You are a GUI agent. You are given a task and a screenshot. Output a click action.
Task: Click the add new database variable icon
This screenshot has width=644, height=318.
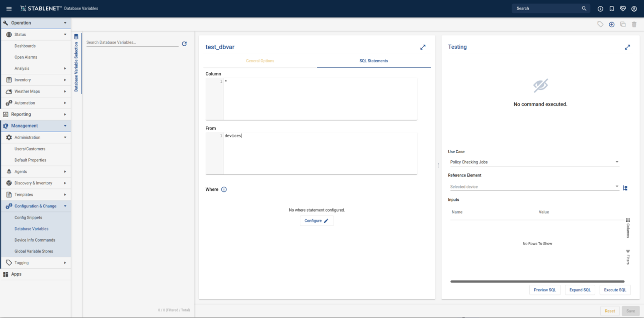coord(612,25)
